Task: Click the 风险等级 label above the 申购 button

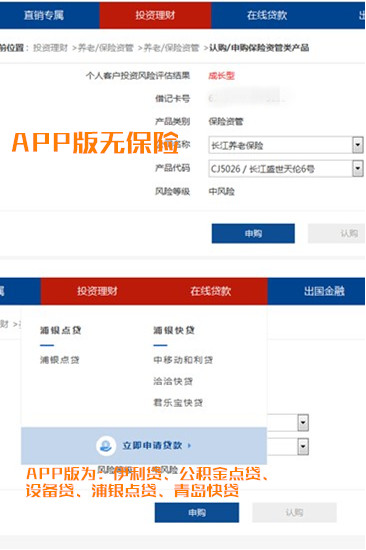Action: tap(172, 192)
